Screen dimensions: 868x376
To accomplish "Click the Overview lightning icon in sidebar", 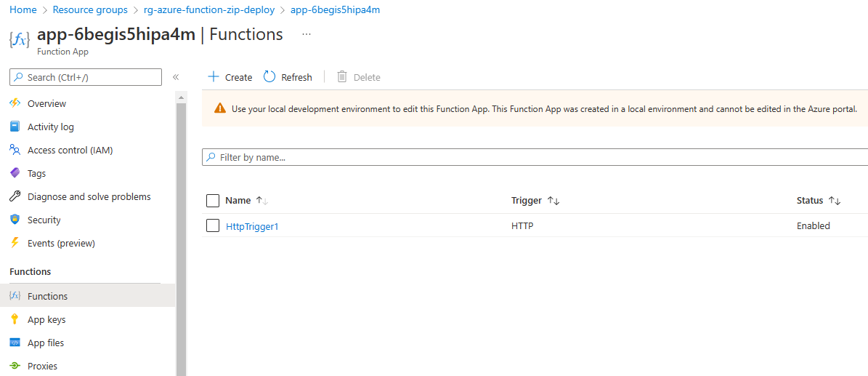I will pyautogui.click(x=15, y=104).
